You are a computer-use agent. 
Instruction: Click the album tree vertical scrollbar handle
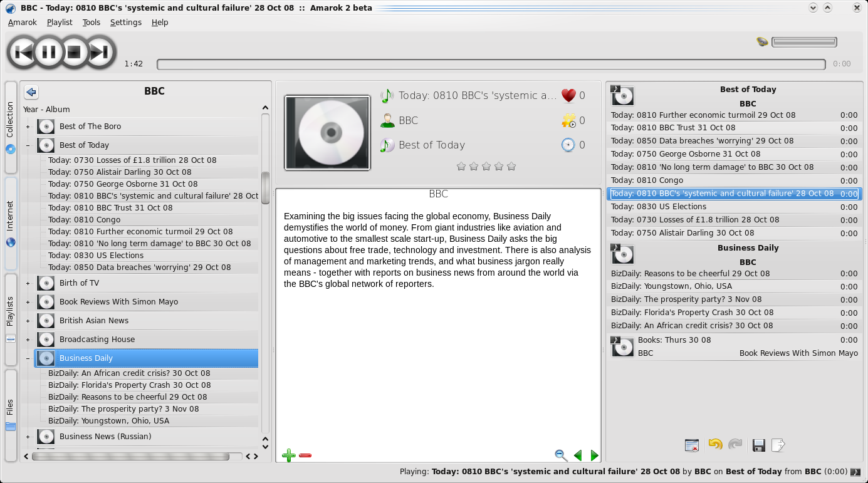click(x=265, y=187)
